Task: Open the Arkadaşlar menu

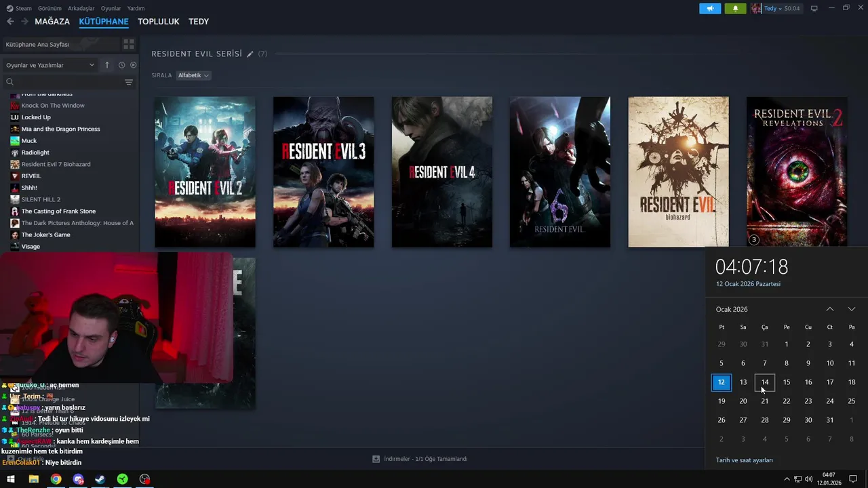Action: (81, 8)
